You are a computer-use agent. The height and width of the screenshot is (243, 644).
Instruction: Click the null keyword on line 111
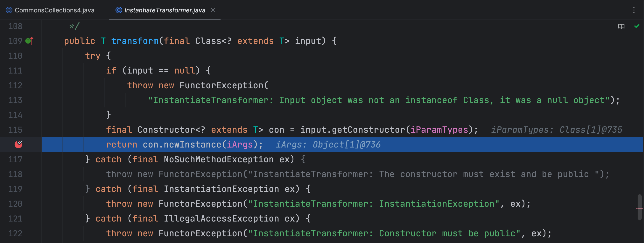click(x=185, y=70)
